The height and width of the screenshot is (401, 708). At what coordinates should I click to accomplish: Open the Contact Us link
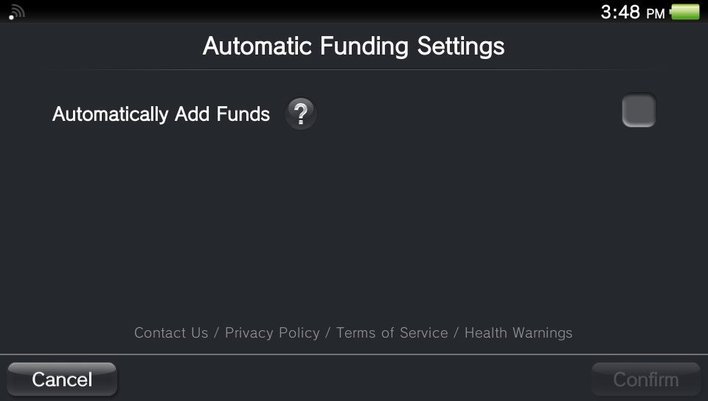(171, 333)
